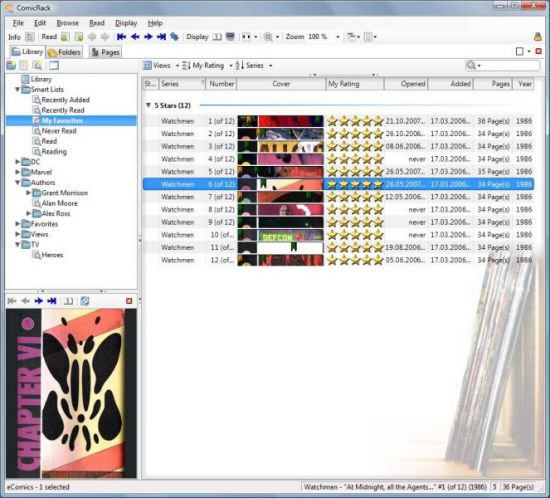Close the cover preview panel
Screen dimensions: 550x498
129,301
